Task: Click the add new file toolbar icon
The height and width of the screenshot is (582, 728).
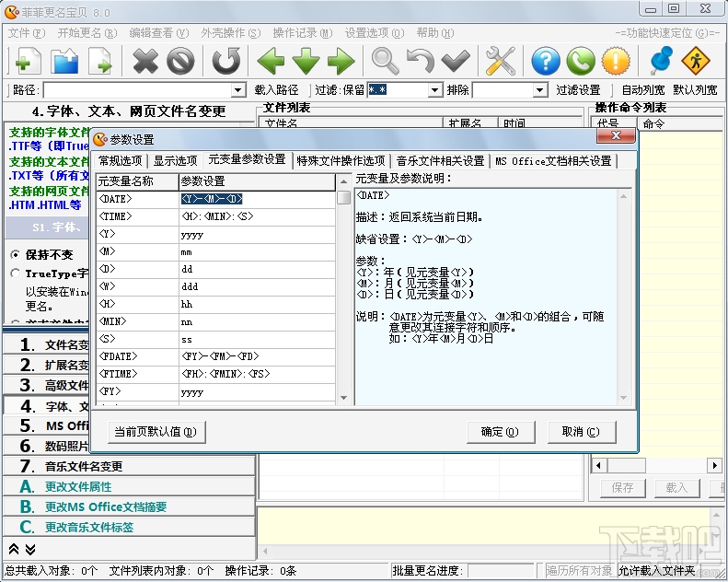Action: (x=29, y=61)
